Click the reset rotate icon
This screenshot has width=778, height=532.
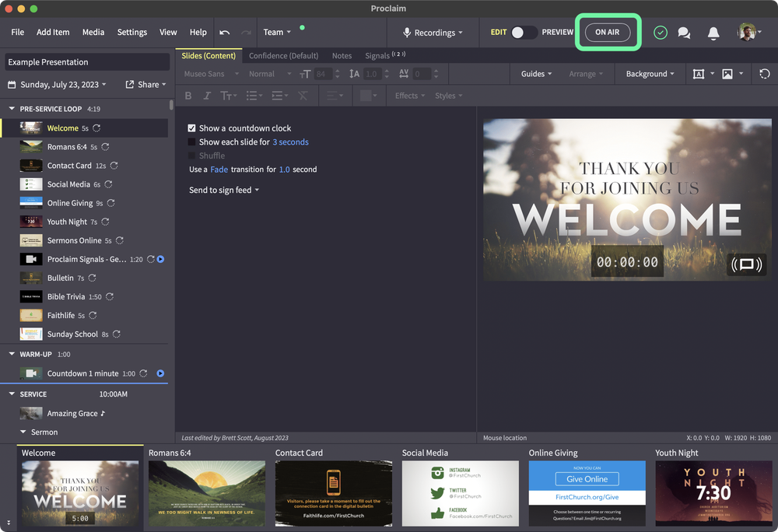click(x=765, y=74)
